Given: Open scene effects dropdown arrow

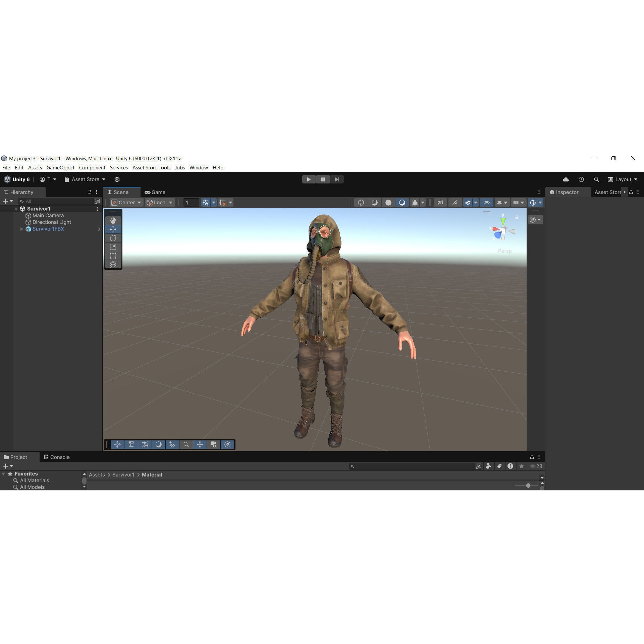Looking at the screenshot, I should click(x=476, y=203).
